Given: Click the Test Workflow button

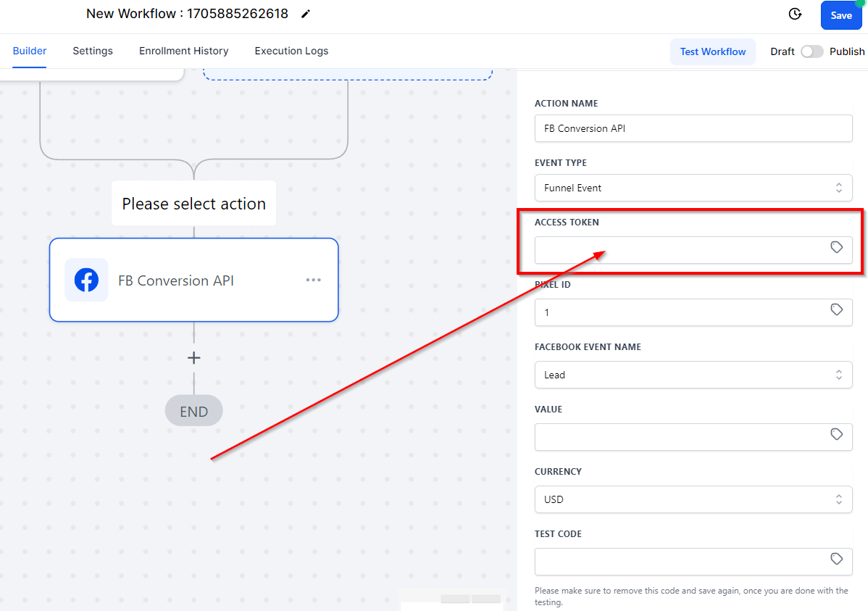Looking at the screenshot, I should 712,51.
